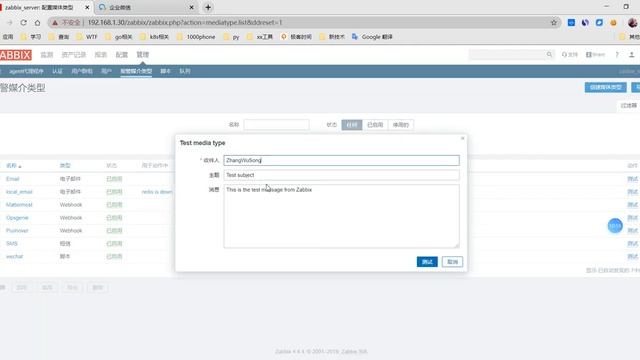Click the message textarea in the dialog

pyautogui.click(x=341, y=216)
